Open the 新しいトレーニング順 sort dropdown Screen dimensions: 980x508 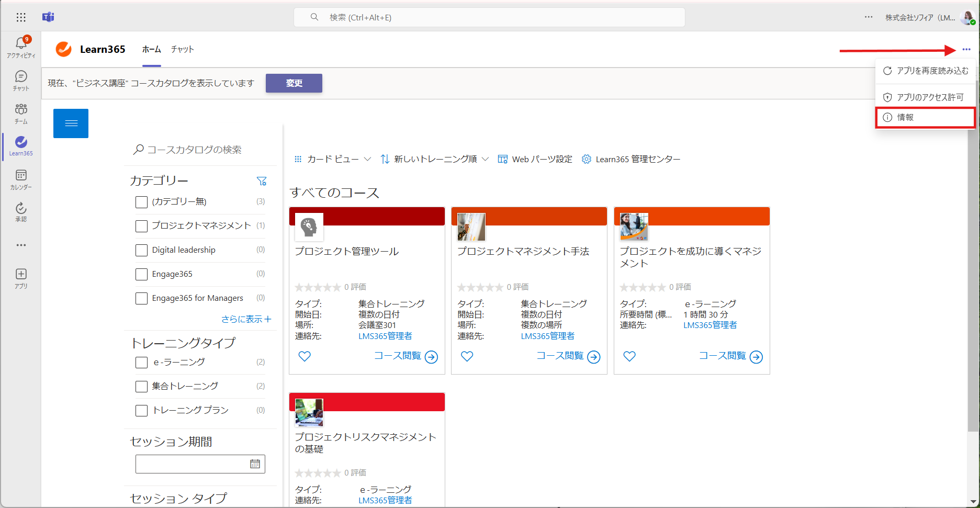[435, 159]
